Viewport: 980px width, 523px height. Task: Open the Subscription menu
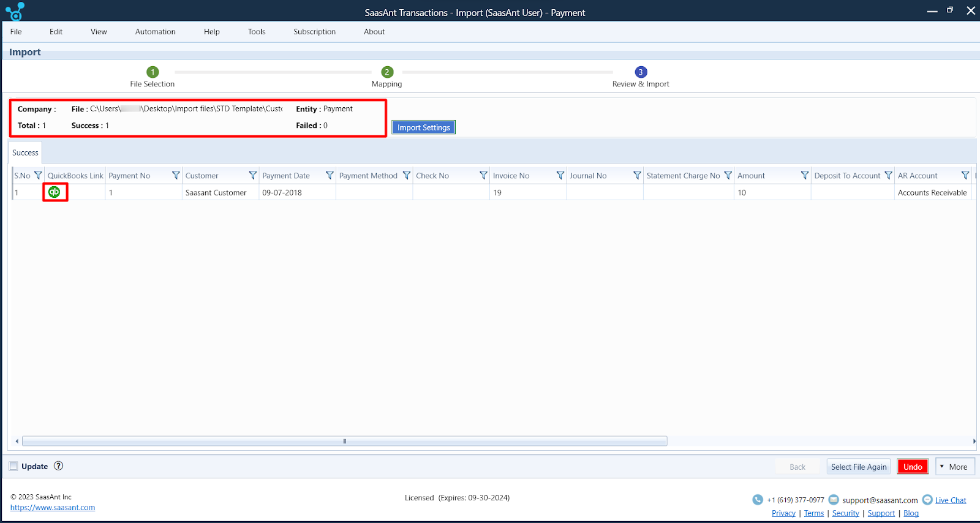pos(314,32)
